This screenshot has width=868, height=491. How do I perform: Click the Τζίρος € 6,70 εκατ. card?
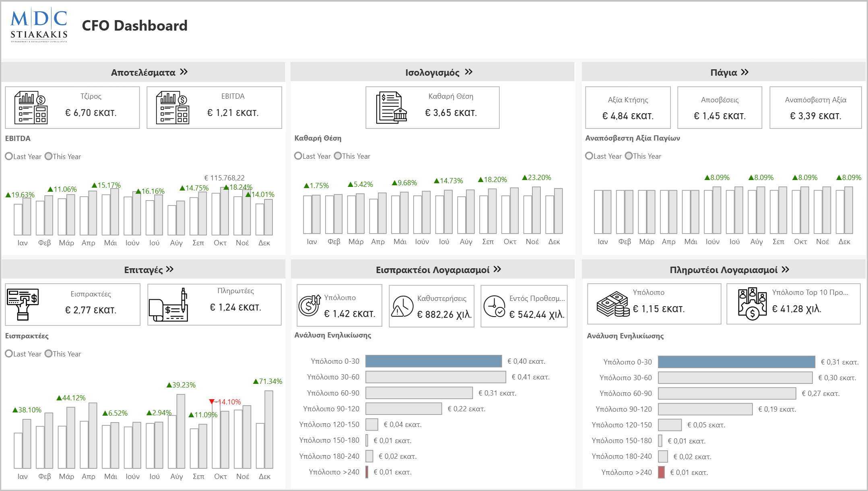[x=72, y=108]
